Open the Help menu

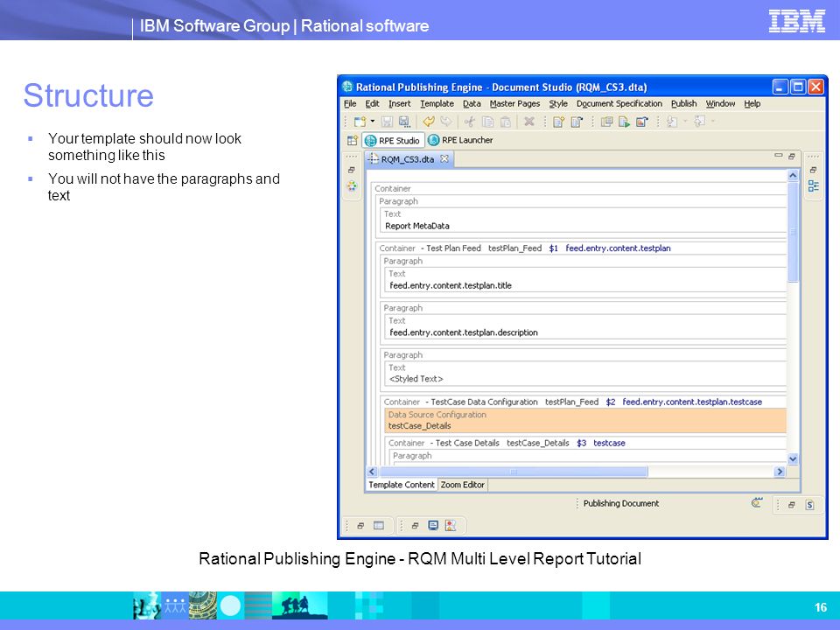click(x=752, y=104)
